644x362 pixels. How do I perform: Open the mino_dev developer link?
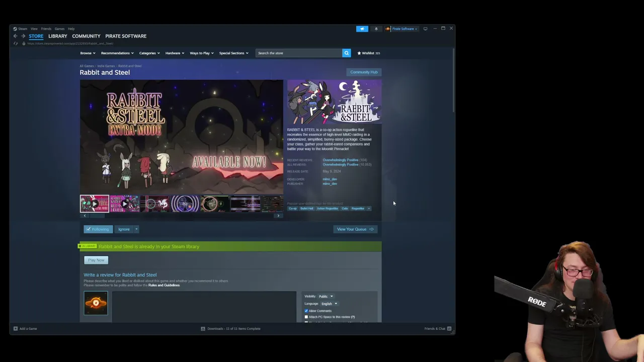[x=330, y=179]
